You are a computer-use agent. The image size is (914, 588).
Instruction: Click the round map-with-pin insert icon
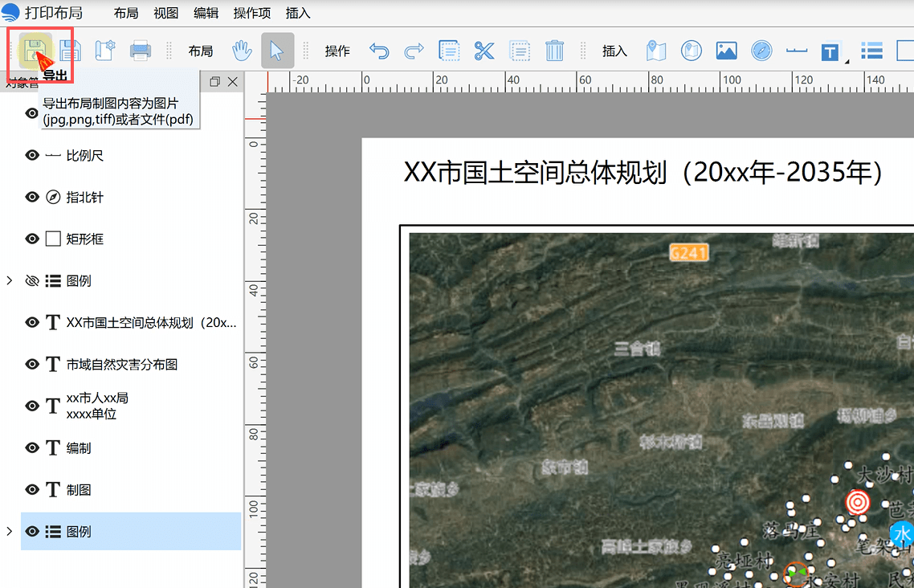pos(692,51)
